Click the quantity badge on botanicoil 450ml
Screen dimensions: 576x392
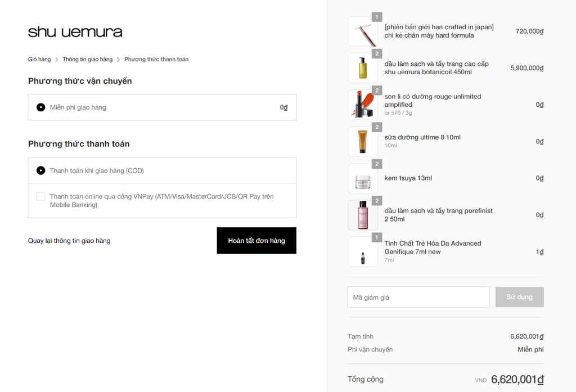(x=377, y=53)
